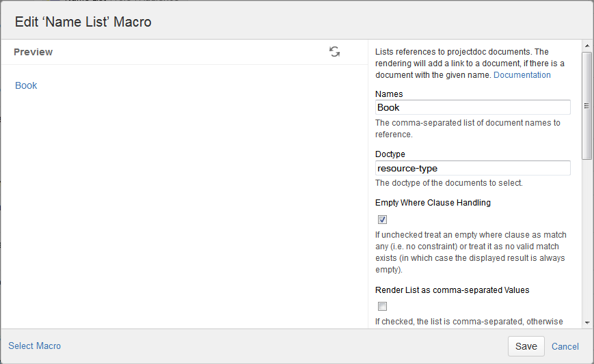Click the Edit 'Name List' Macro title

[83, 22]
